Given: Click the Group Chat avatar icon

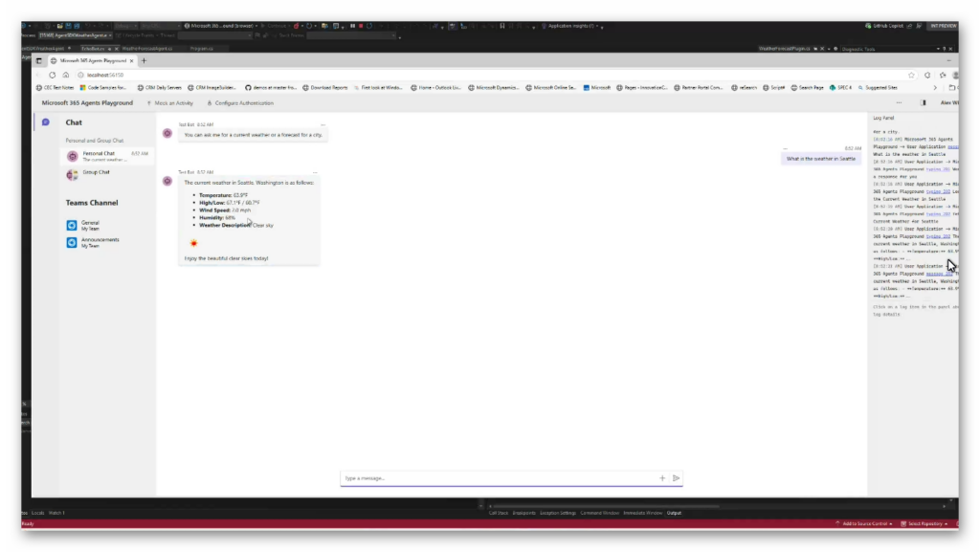Looking at the screenshot, I should click(x=73, y=174).
